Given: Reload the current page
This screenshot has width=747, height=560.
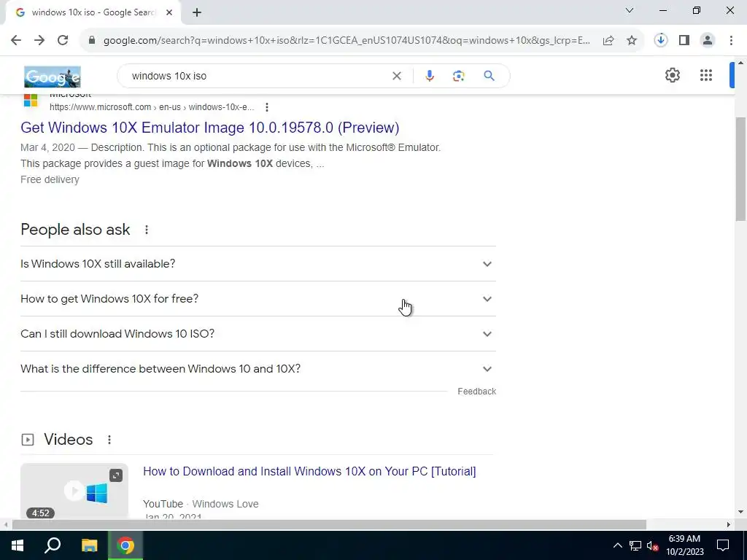Looking at the screenshot, I should coord(63,41).
